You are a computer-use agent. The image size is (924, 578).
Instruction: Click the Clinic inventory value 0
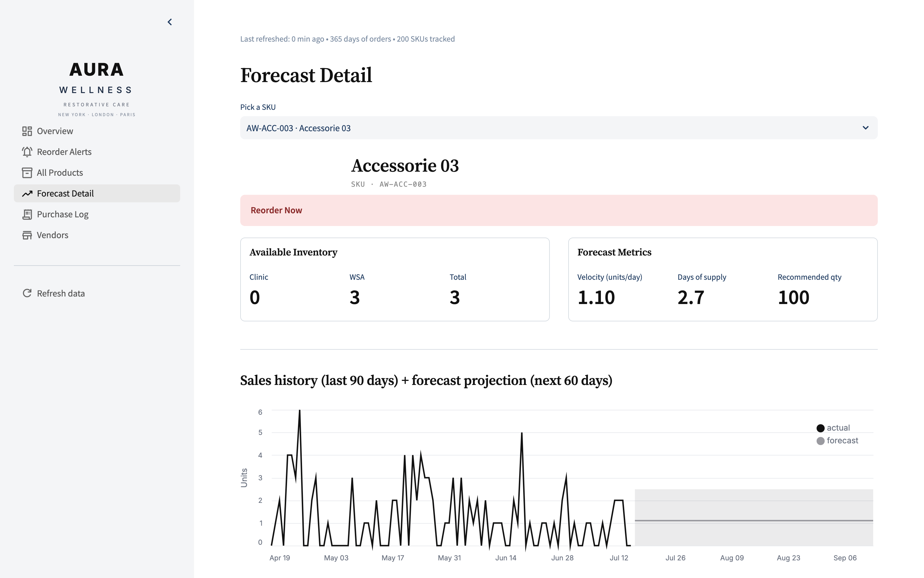coord(255,297)
